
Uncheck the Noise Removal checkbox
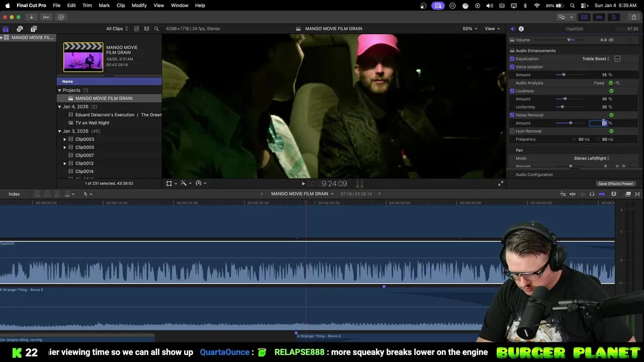pos(512,115)
